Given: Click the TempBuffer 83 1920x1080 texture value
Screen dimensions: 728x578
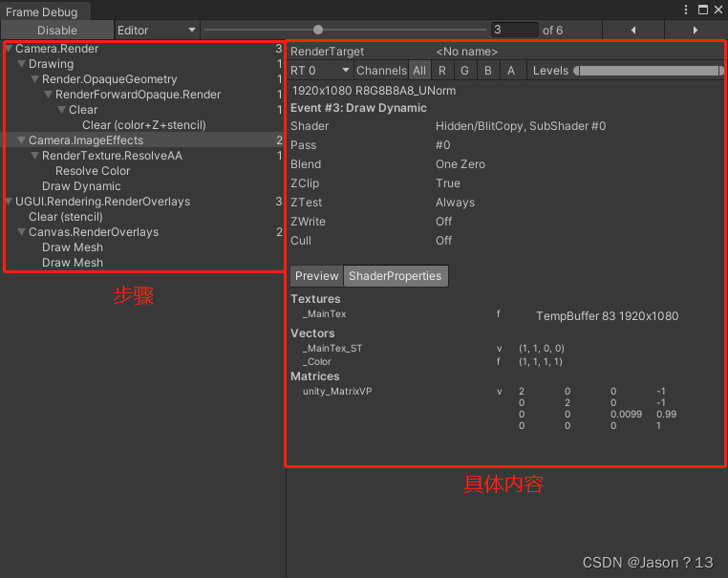Looking at the screenshot, I should click(608, 316).
